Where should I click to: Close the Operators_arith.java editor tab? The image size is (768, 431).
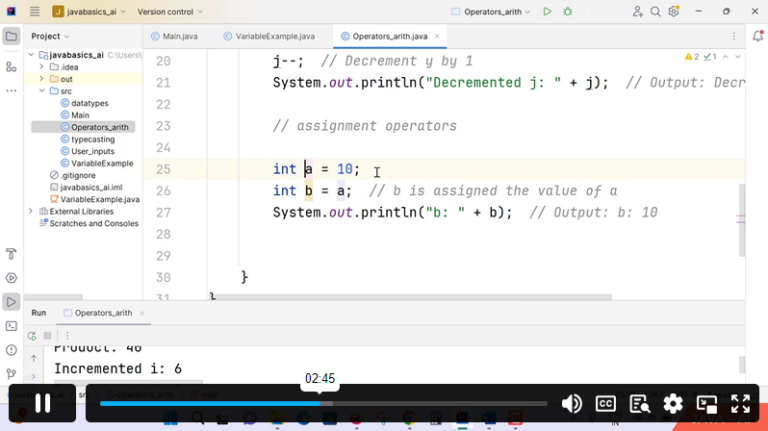tap(437, 36)
